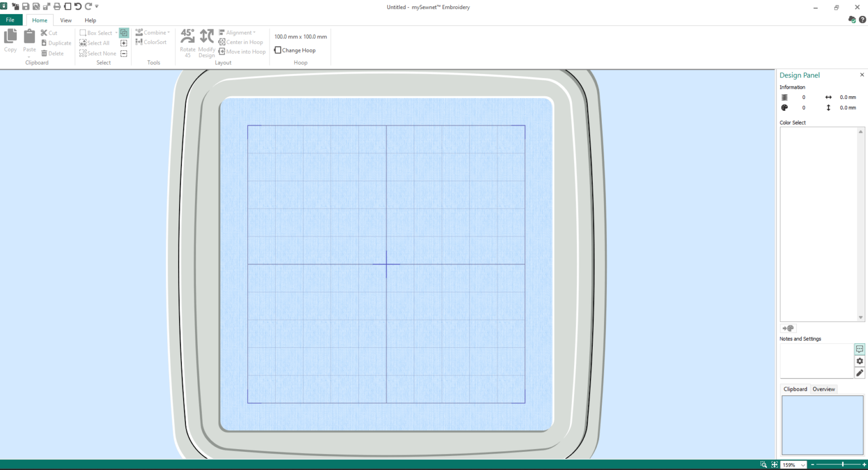Viewport: 868px width, 470px height.
Task: Switch to the View tab
Action: (66, 20)
